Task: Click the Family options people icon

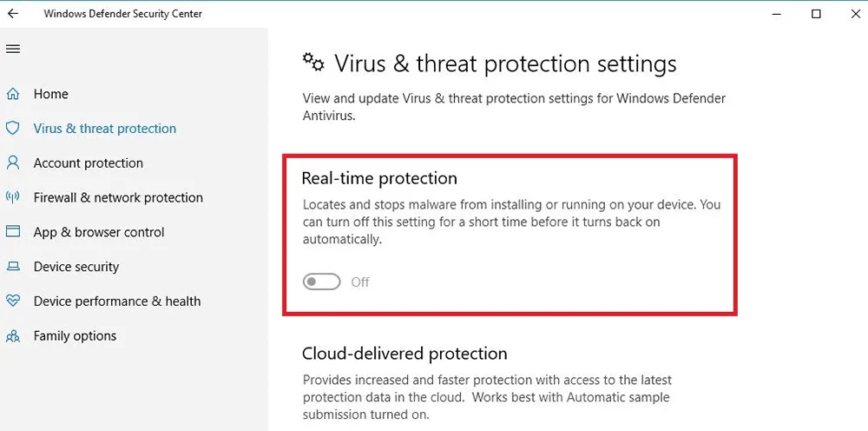Action: (x=13, y=335)
